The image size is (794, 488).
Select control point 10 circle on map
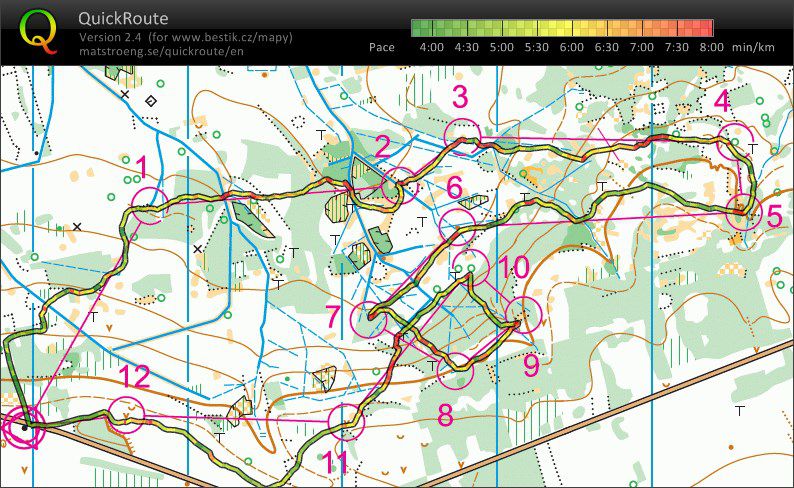[471, 267]
